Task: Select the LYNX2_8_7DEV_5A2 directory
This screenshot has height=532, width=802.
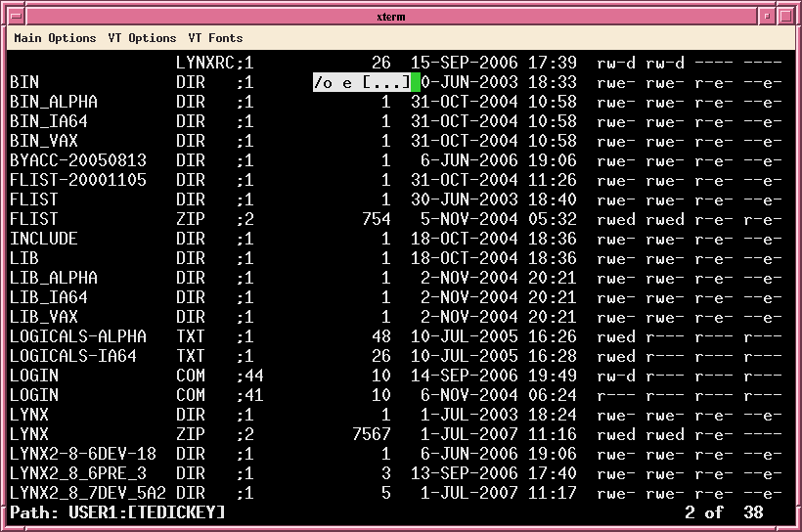Action: click(x=88, y=493)
